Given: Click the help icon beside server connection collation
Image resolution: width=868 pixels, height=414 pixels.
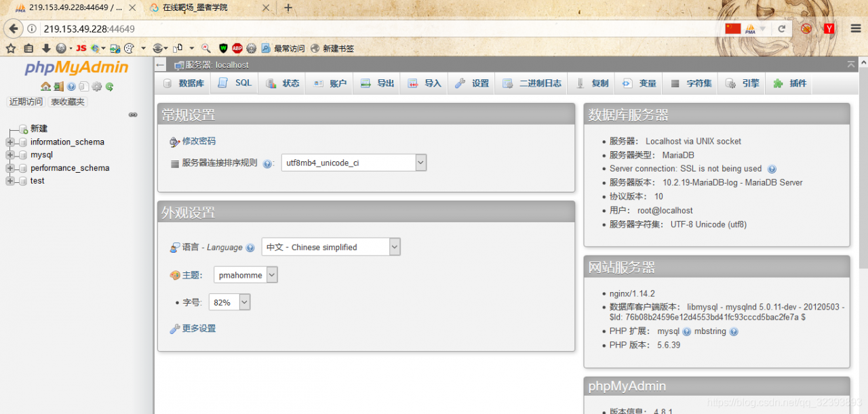Looking at the screenshot, I should pos(267,164).
